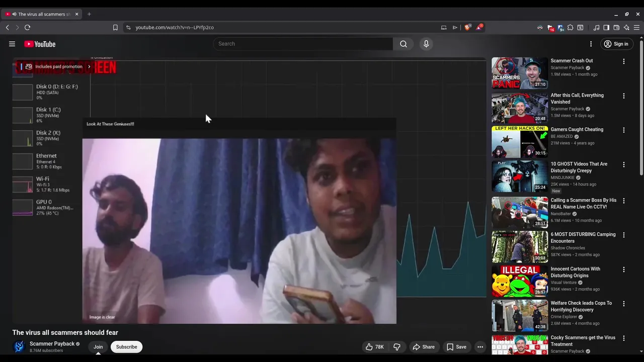Screen dimensions: 644x362
Task: Open the YouTube guide hamburger menu
Action: (12, 44)
